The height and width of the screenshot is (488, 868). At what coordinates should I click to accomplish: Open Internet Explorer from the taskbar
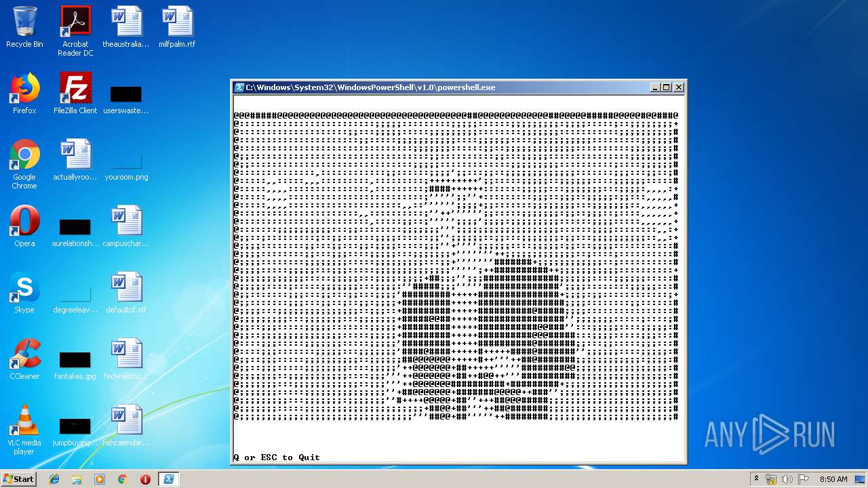(54, 479)
